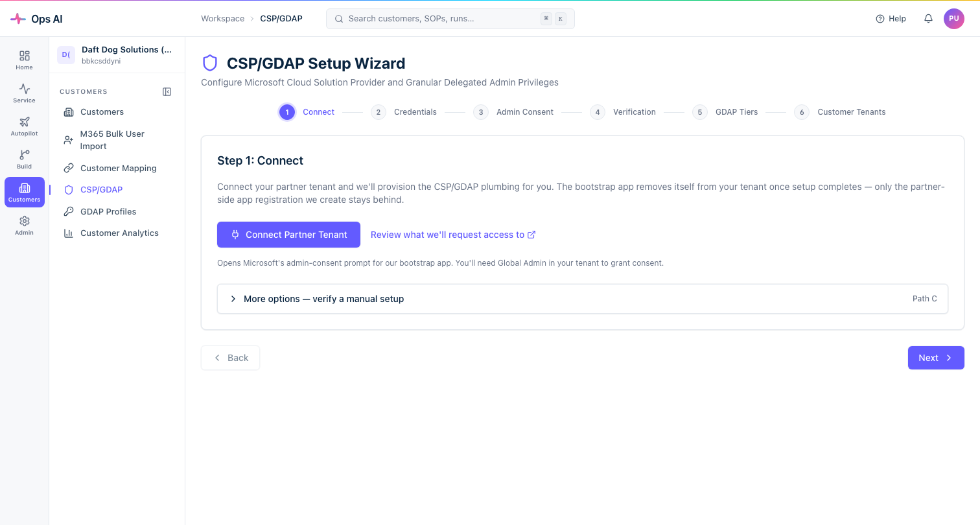The image size is (980, 525).
Task: Click the Customer Analytics chart icon
Action: [x=69, y=233]
